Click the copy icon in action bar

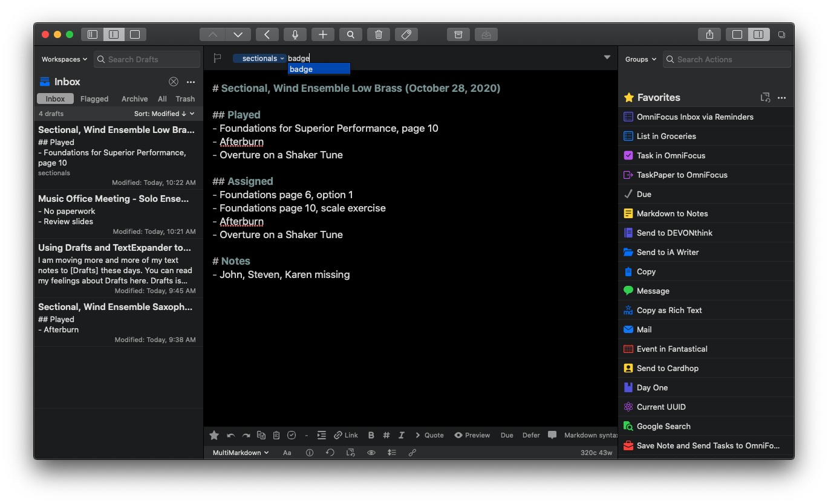[261, 435]
